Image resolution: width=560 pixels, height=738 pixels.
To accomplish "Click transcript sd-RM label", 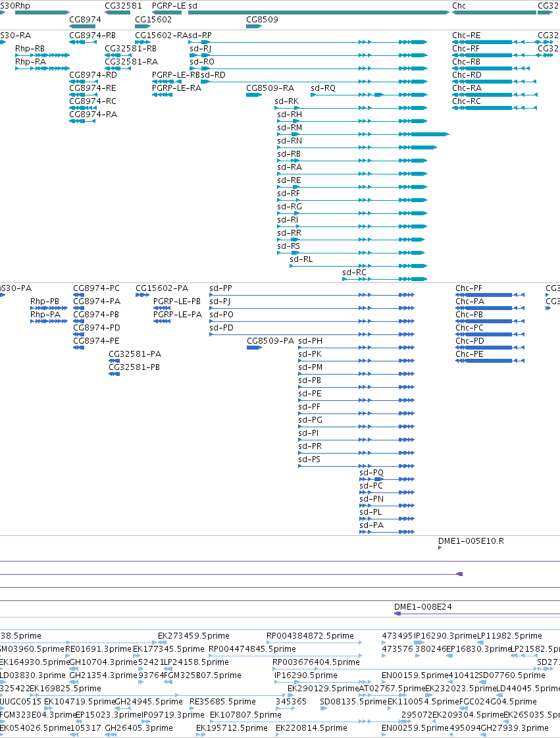I will [x=290, y=128].
